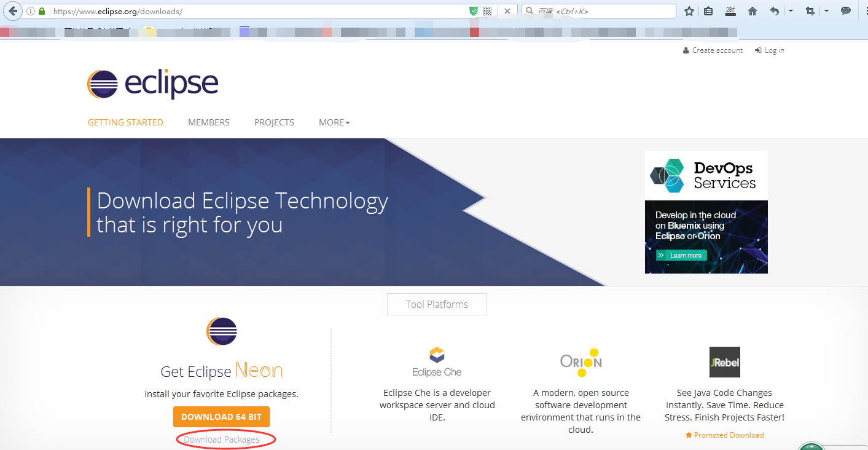Click the undo arrow toolbar icon
868x450 pixels.
pyautogui.click(x=775, y=11)
